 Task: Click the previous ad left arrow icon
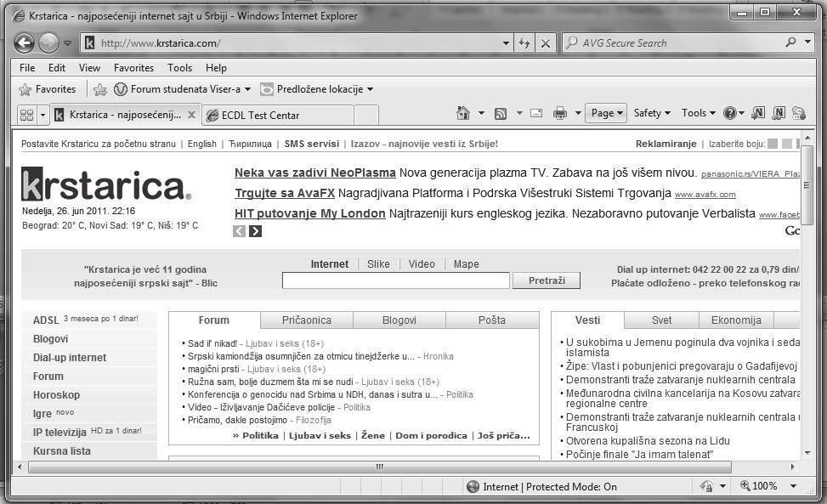tap(240, 231)
